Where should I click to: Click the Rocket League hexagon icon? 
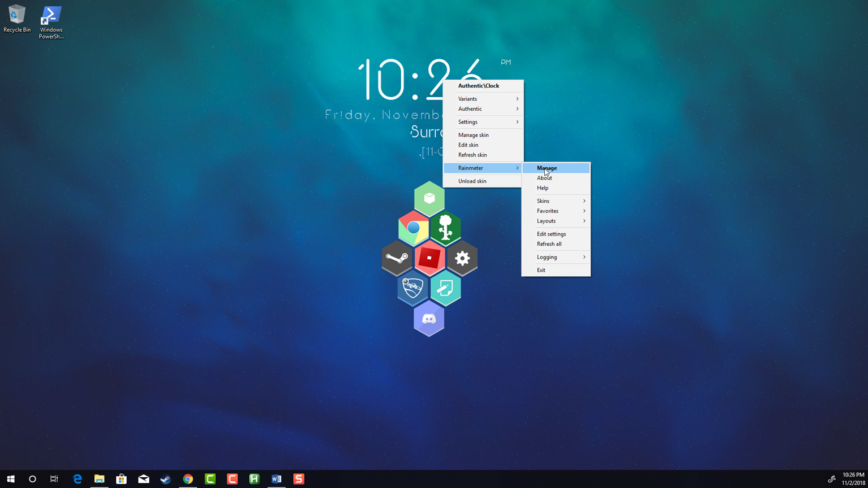click(413, 288)
